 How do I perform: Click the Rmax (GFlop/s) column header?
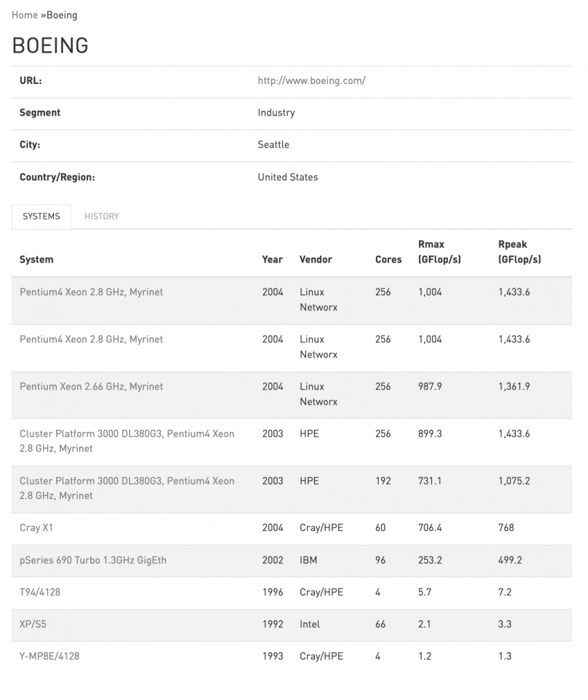point(440,252)
